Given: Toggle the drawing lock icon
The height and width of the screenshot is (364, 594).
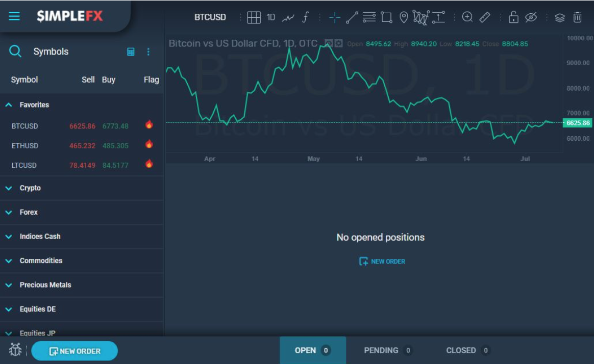Looking at the screenshot, I should [513, 17].
